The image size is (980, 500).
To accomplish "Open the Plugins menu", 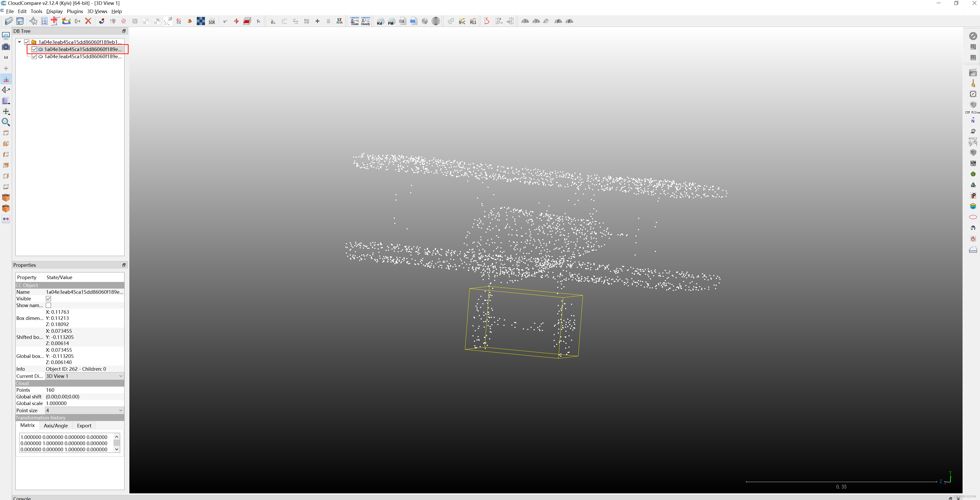I will (x=75, y=12).
